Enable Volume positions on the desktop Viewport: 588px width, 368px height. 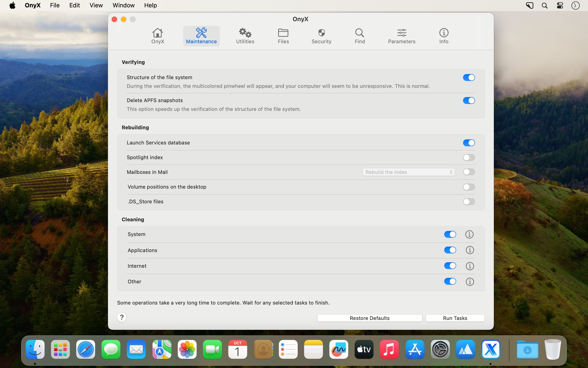click(469, 187)
